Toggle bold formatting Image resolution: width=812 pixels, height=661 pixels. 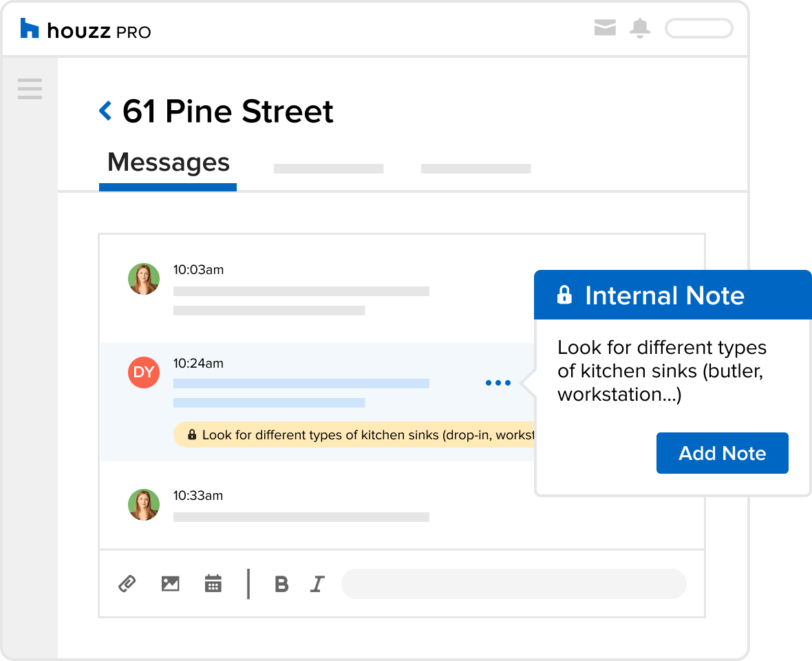pos(281,584)
